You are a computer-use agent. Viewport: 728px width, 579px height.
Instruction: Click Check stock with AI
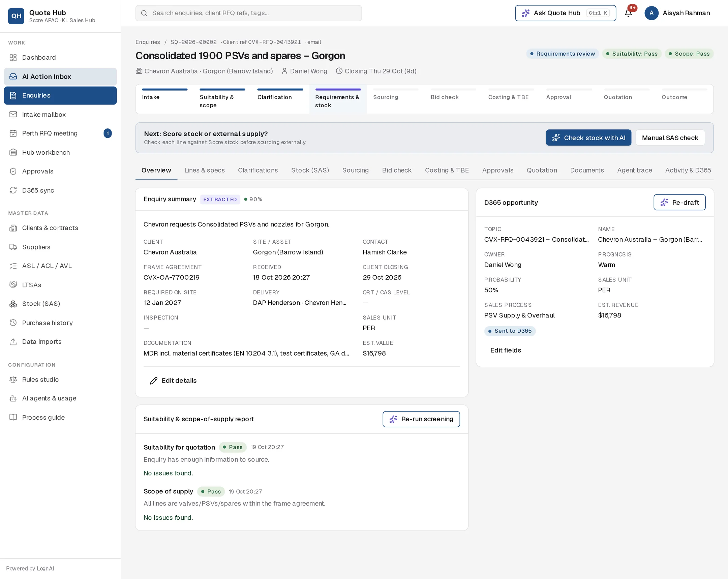588,138
